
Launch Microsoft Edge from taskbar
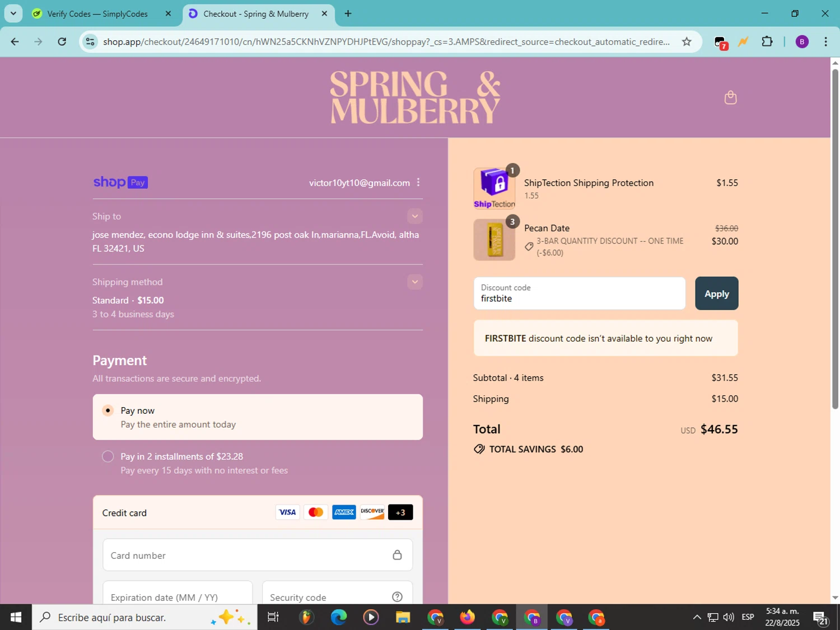pos(338,617)
